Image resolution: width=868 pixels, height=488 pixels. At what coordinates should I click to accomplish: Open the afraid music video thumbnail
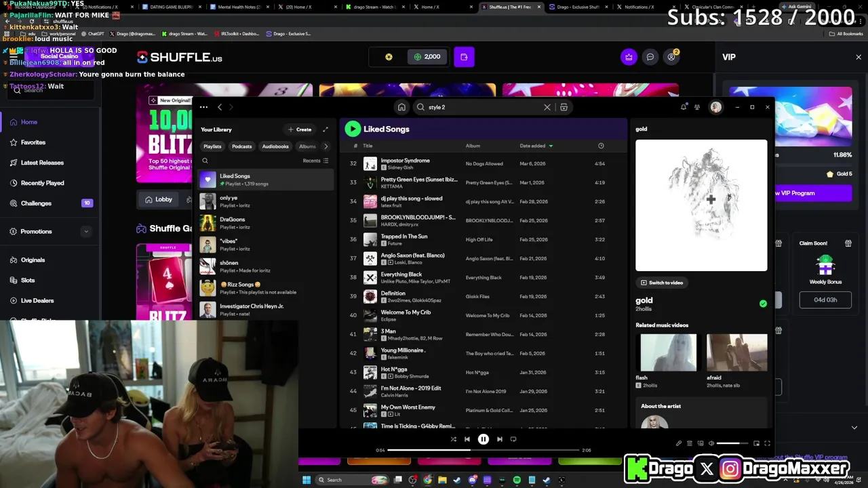click(736, 352)
